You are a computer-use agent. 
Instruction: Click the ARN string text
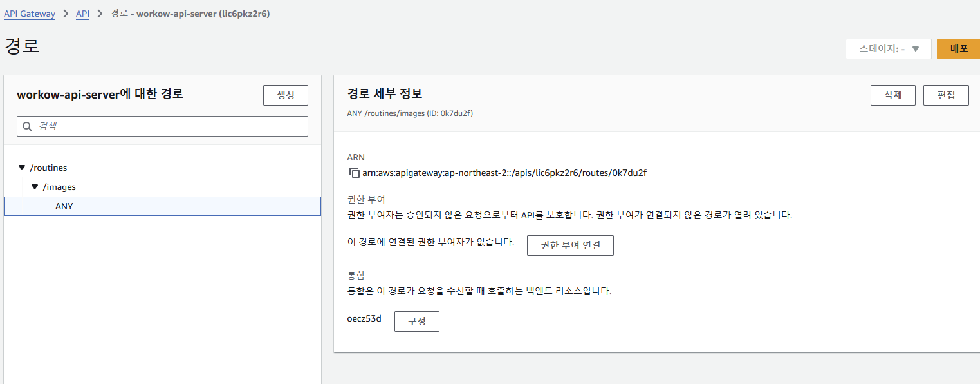click(x=504, y=173)
